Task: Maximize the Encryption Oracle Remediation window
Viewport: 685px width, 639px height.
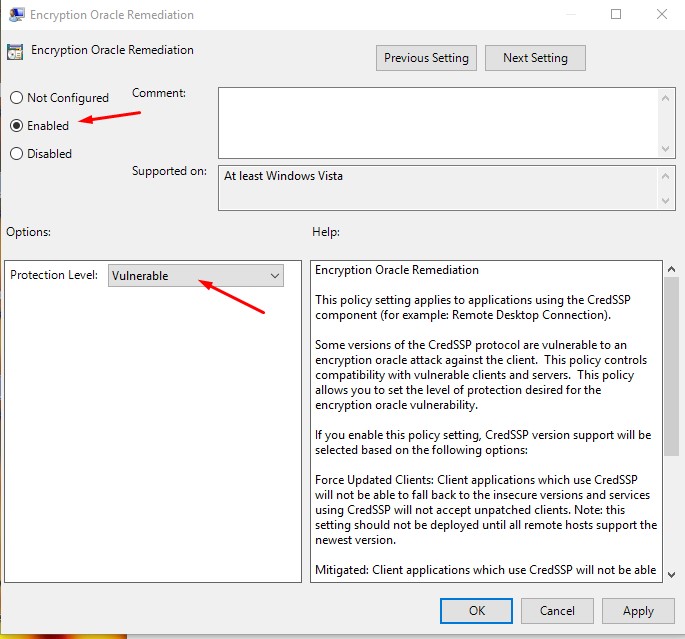Action: click(615, 15)
